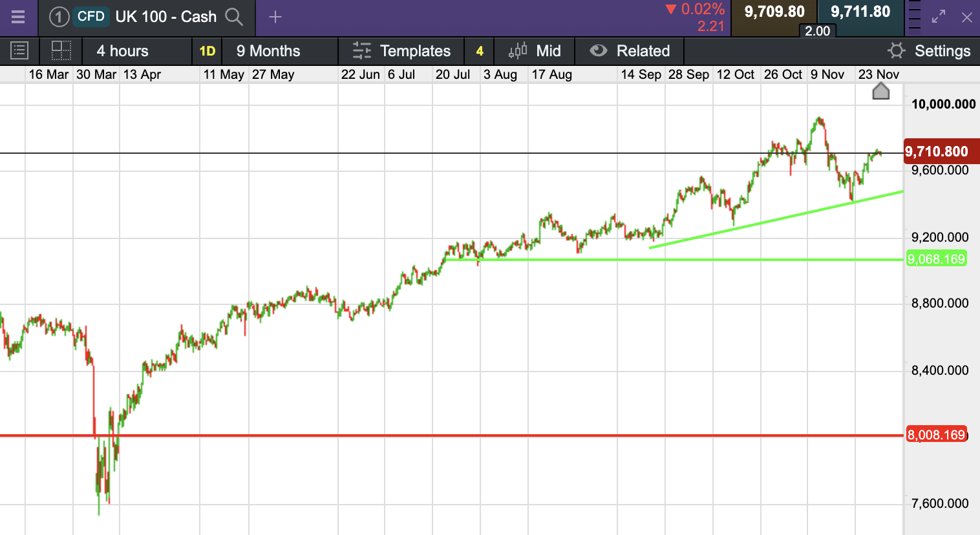Click the current price label 9,710.800
Viewport: 980px width, 535px height.
tap(941, 151)
